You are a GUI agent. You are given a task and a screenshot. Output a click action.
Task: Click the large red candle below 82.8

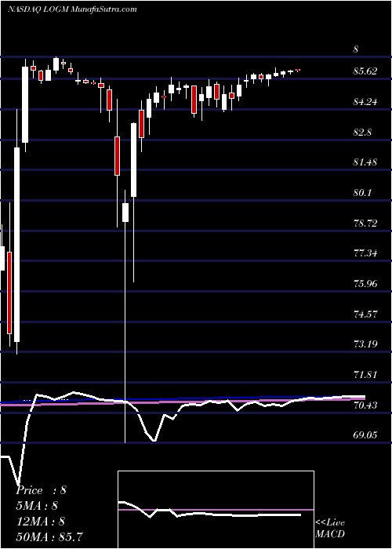coord(117,156)
